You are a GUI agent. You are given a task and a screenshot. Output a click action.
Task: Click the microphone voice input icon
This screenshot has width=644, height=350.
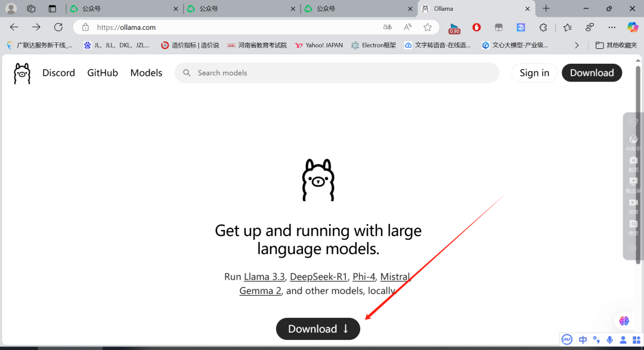pyautogui.click(x=610, y=340)
